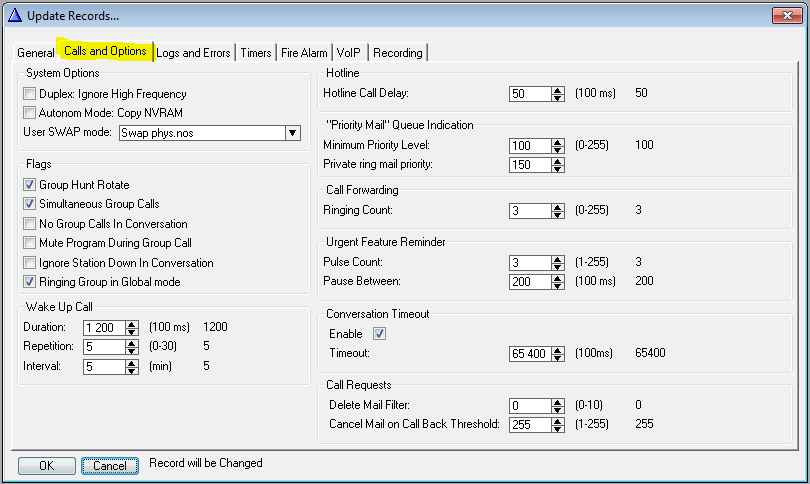810x484 pixels.
Task: Increase the Ringing Count stepper
Action: tap(558, 207)
